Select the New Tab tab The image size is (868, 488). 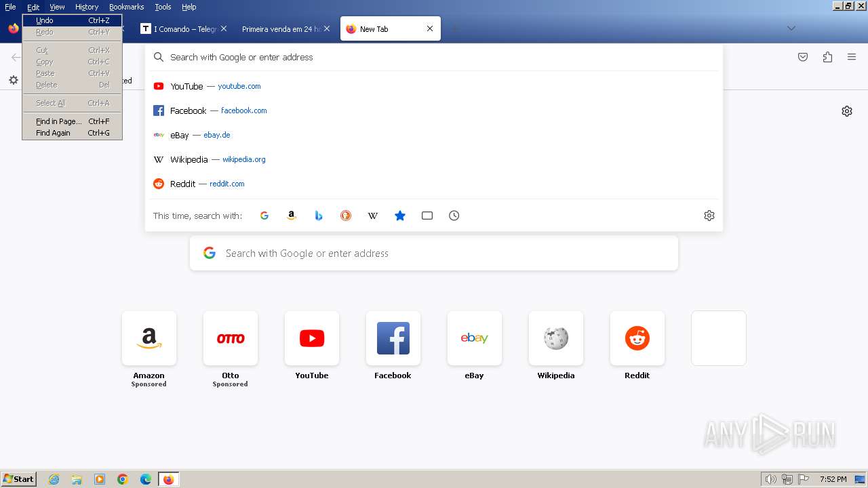pyautogui.click(x=390, y=28)
